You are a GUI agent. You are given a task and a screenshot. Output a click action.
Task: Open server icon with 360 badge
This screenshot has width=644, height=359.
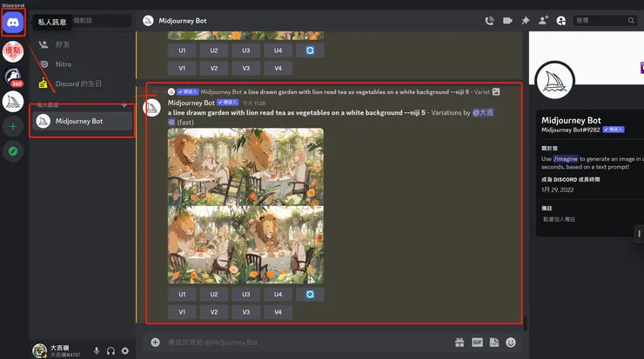point(13,77)
